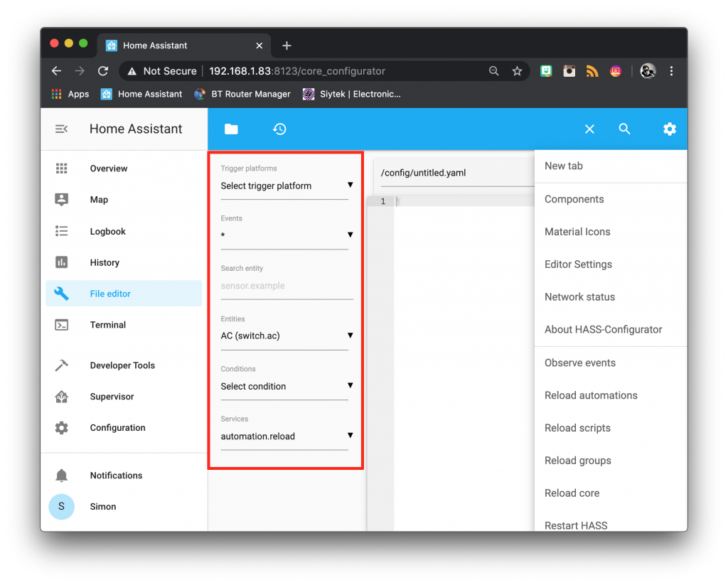Open Terminal page
The image size is (728, 585).
pyautogui.click(x=108, y=325)
